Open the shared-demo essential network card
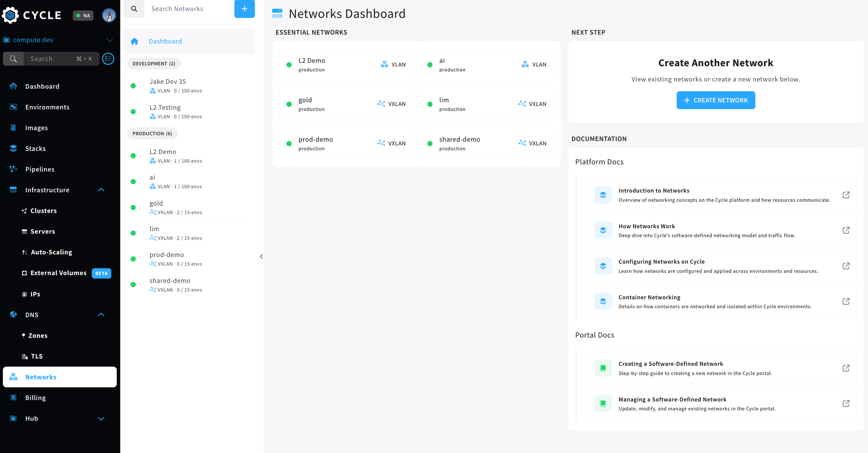 pyautogui.click(x=487, y=143)
